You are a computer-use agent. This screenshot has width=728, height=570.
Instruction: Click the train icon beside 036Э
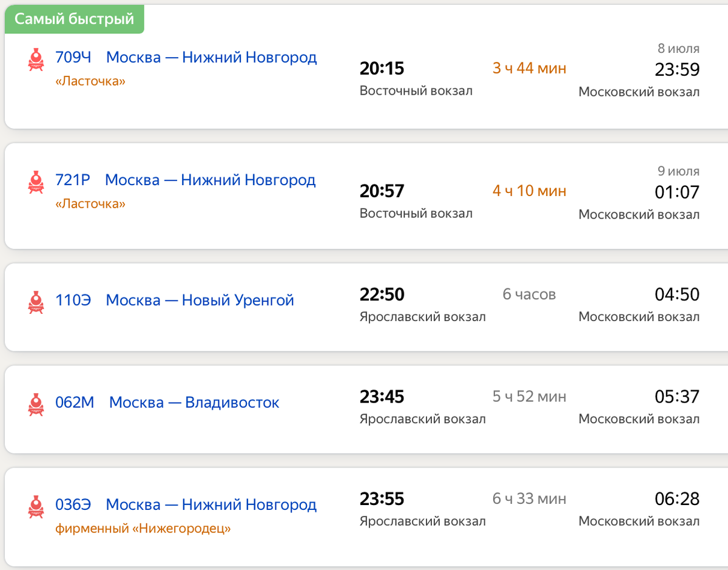tap(36, 506)
